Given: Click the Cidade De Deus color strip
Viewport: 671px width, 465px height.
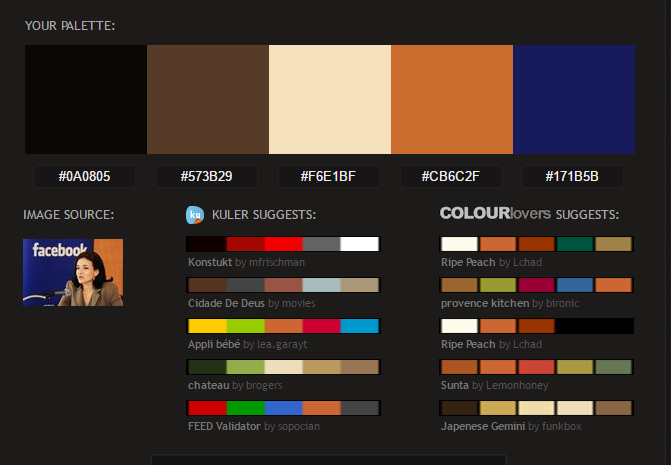Looking at the screenshot, I should point(283,285).
